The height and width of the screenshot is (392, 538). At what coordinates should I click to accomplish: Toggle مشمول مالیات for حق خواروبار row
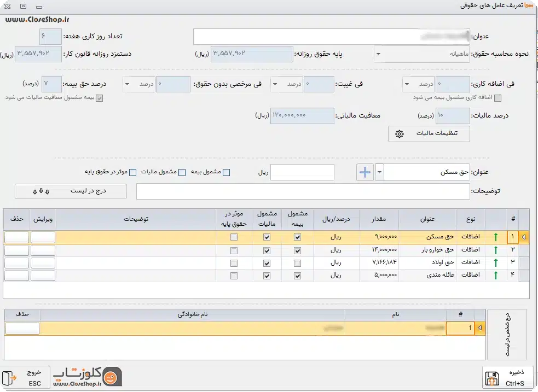coord(267,251)
